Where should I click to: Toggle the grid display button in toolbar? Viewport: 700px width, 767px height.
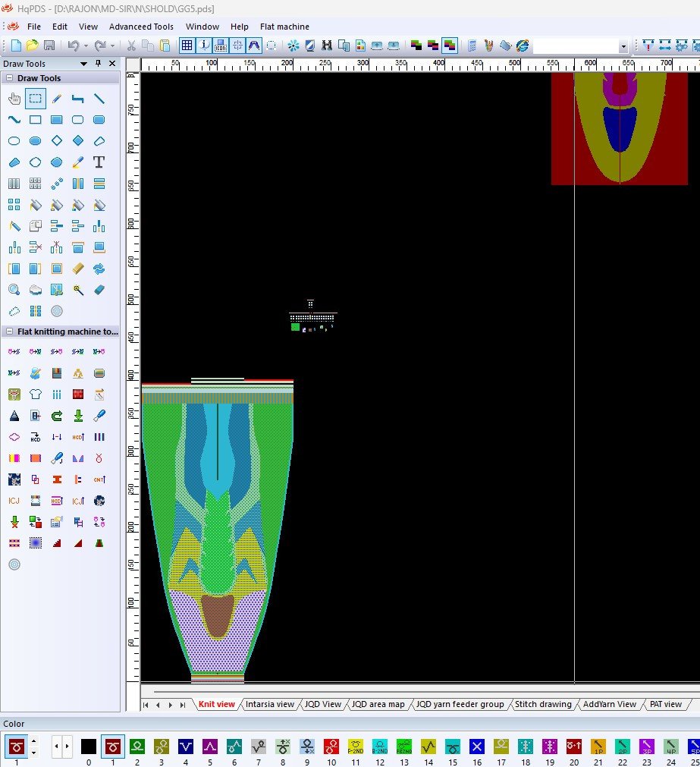[x=187, y=46]
